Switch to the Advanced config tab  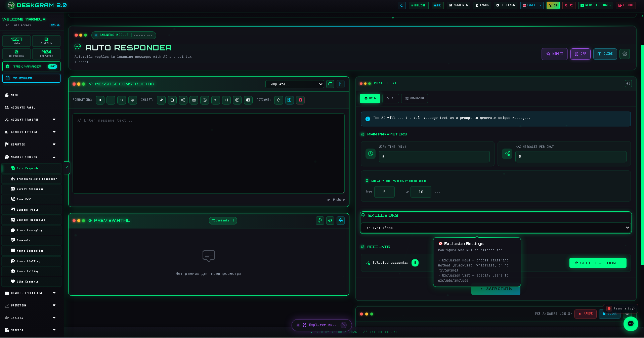click(x=414, y=98)
